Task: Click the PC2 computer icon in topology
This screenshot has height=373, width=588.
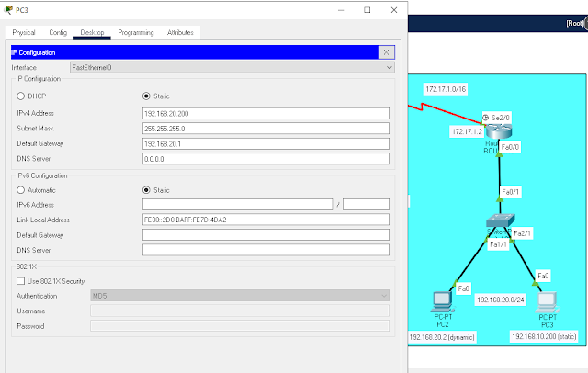Action: click(x=443, y=301)
